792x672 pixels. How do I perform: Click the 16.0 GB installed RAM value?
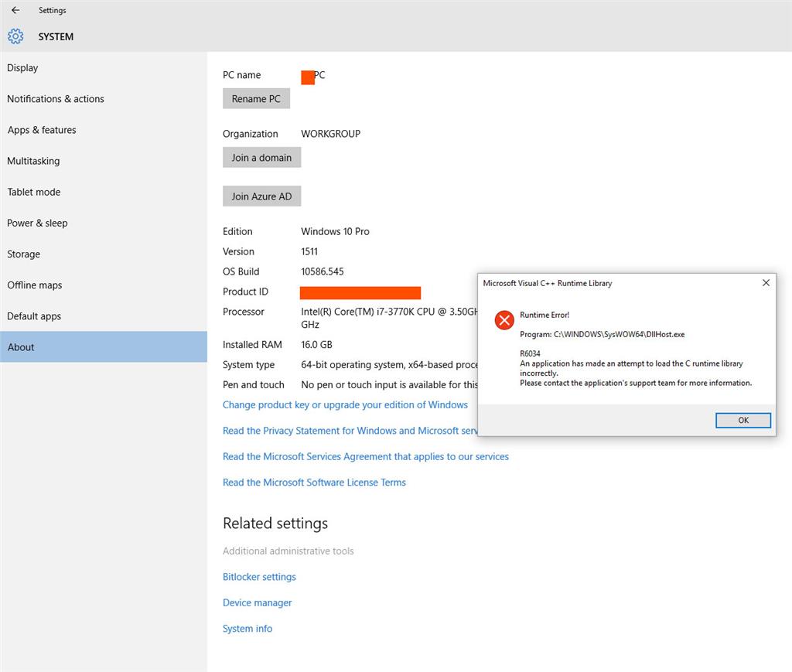coord(316,344)
